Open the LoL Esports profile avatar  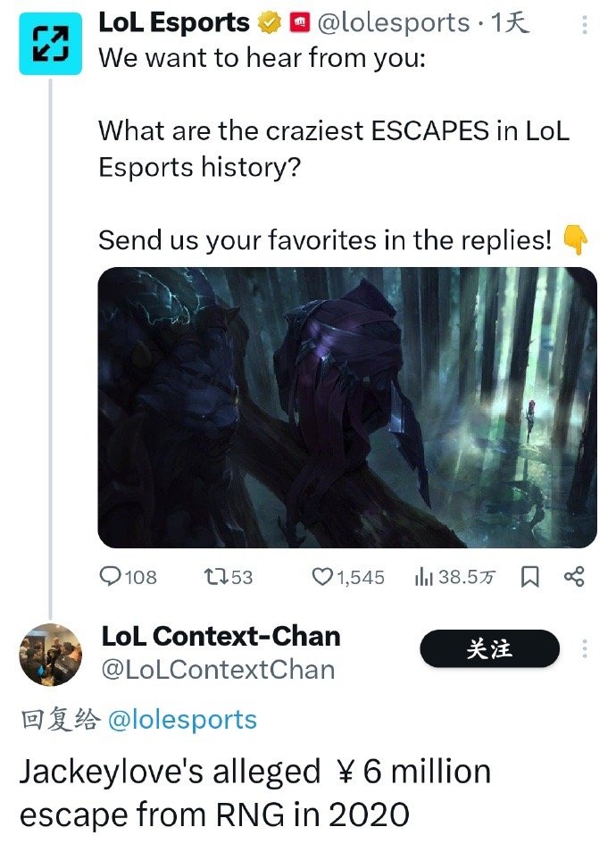point(50,44)
